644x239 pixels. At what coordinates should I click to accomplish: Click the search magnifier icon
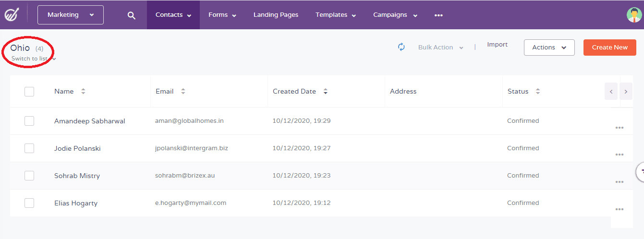point(131,15)
